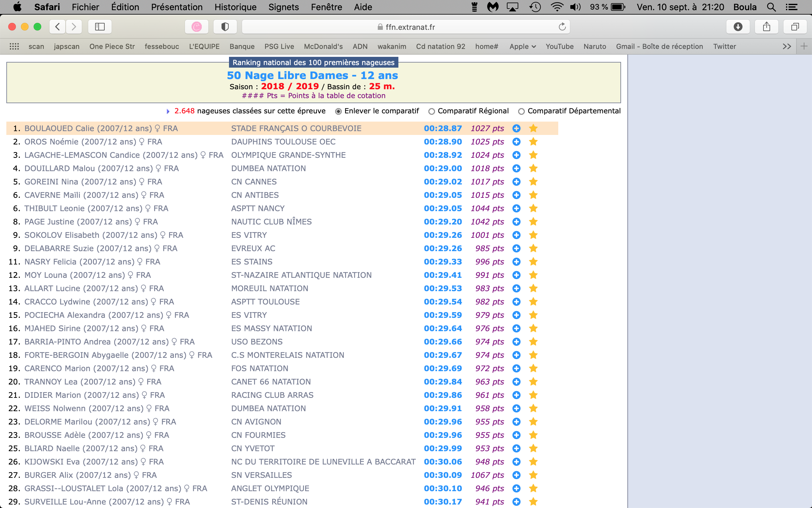Show Safari downloads
This screenshot has height=508, width=812.
click(x=738, y=27)
